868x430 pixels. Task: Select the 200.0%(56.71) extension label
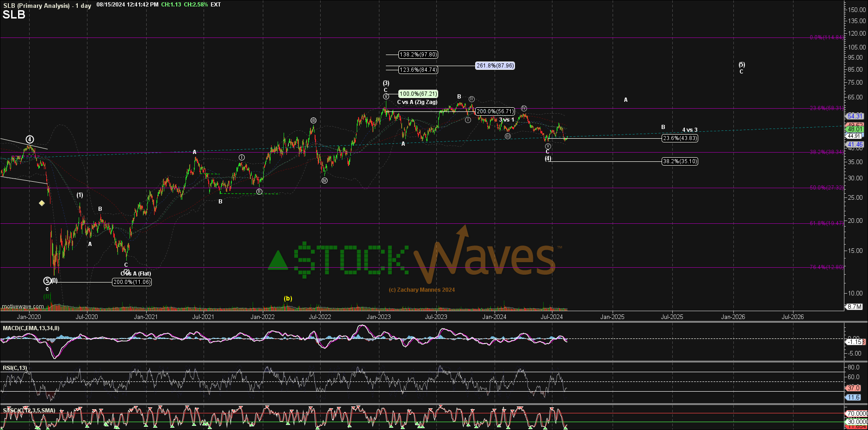pos(495,111)
